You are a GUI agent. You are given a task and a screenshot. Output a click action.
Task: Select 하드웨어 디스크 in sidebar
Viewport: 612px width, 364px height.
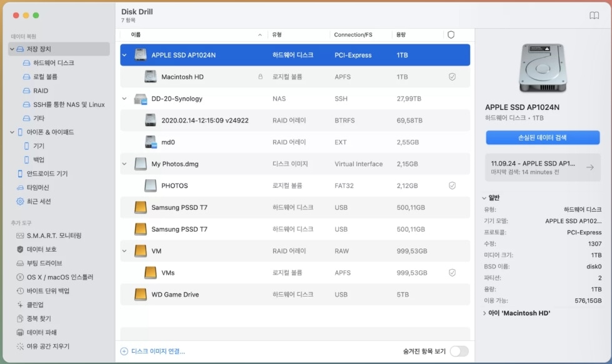coord(54,62)
